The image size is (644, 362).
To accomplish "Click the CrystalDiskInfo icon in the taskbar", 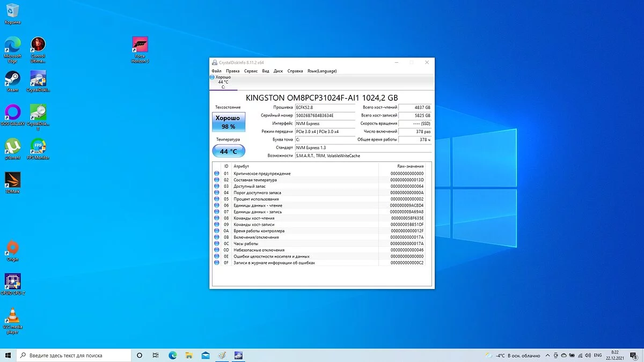I will [x=238, y=355].
